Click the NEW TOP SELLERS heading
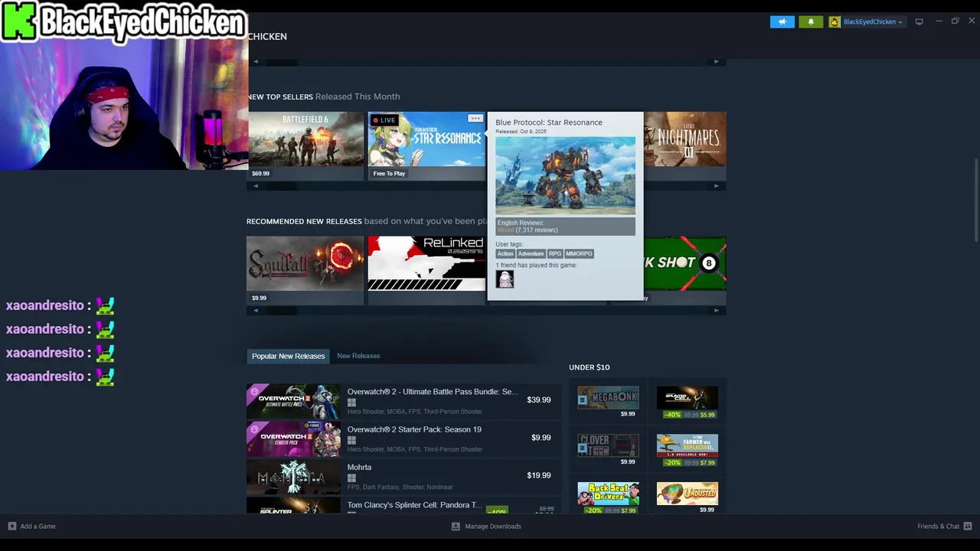The width and height of the screenshot is (980, 551). point(279,96)
